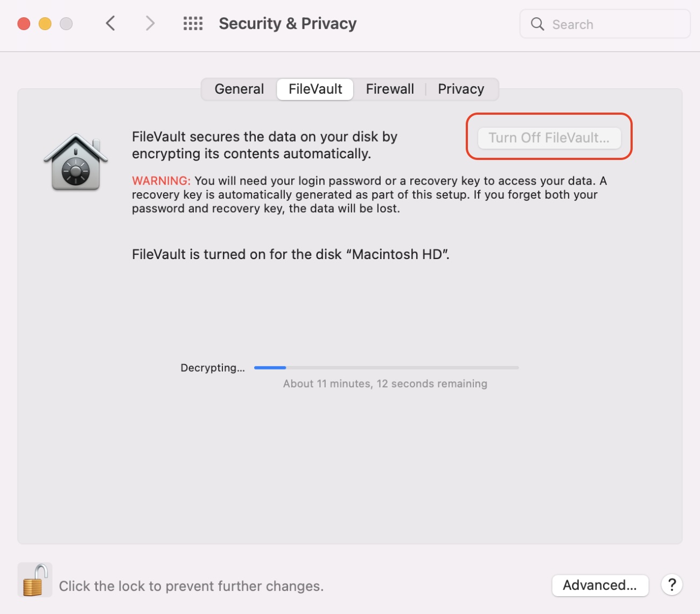Switch to the General tab
700x614 pixels.
(239, 89)
